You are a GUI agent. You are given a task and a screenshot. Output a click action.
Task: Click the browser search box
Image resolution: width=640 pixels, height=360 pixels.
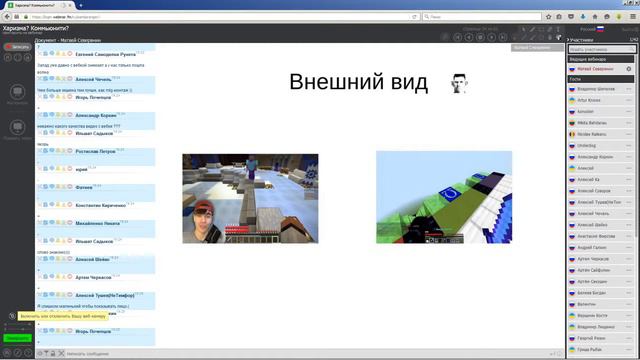point(482,17)
